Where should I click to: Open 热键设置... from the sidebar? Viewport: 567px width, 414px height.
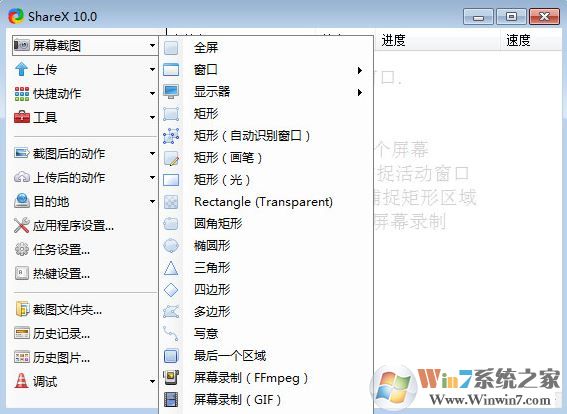tap(85, 273)
